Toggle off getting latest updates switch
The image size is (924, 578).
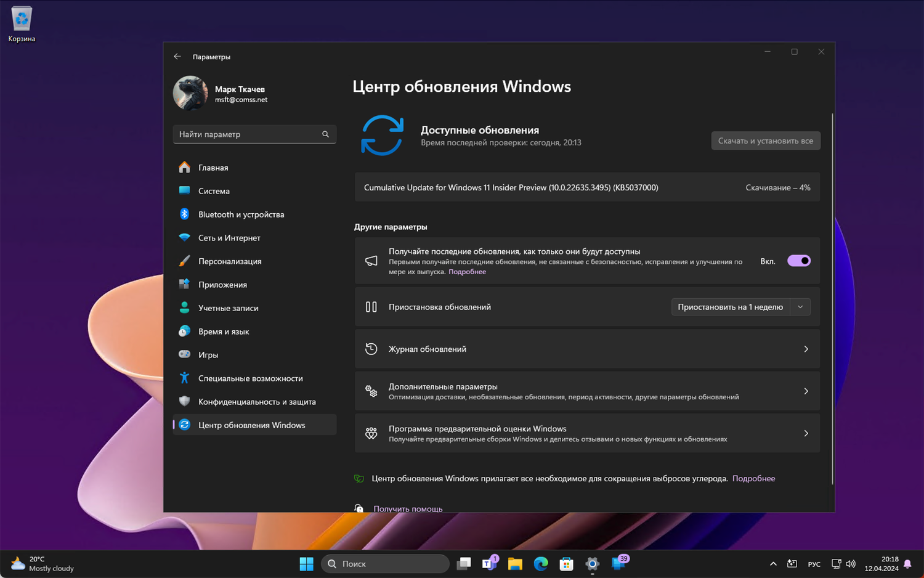tap(799, 261)
